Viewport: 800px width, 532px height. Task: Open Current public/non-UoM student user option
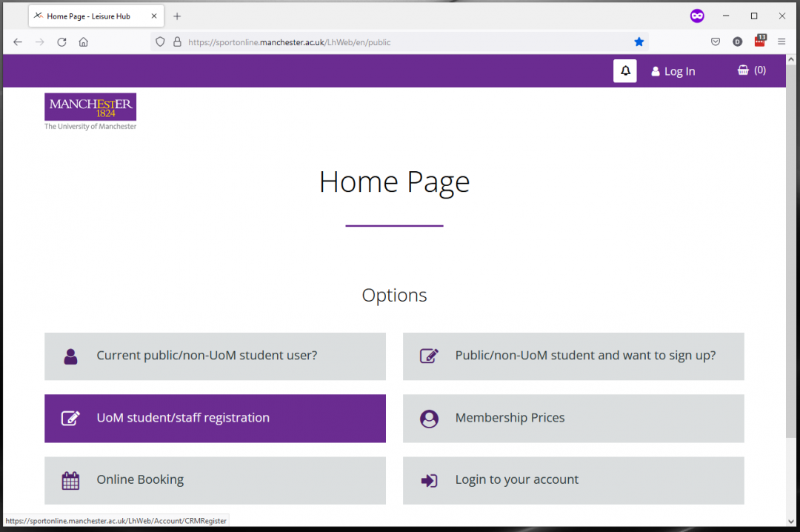coord(215,356)
